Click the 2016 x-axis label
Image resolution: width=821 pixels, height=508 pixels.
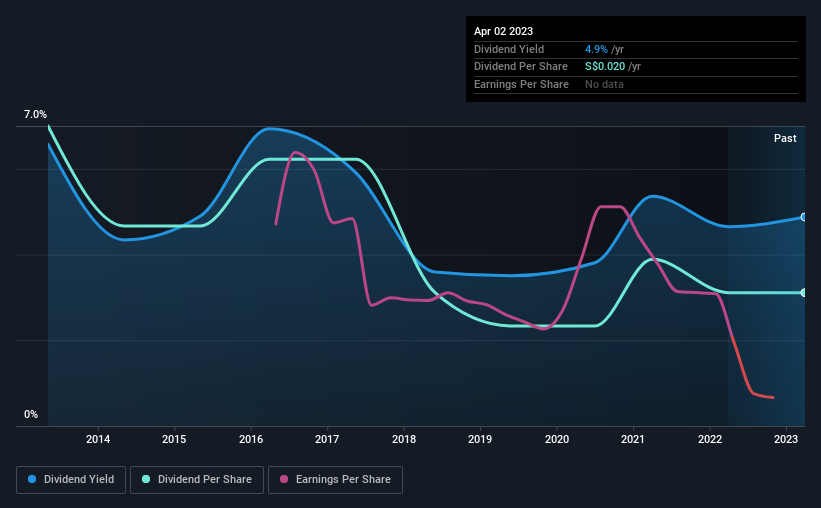coord(251,439)
